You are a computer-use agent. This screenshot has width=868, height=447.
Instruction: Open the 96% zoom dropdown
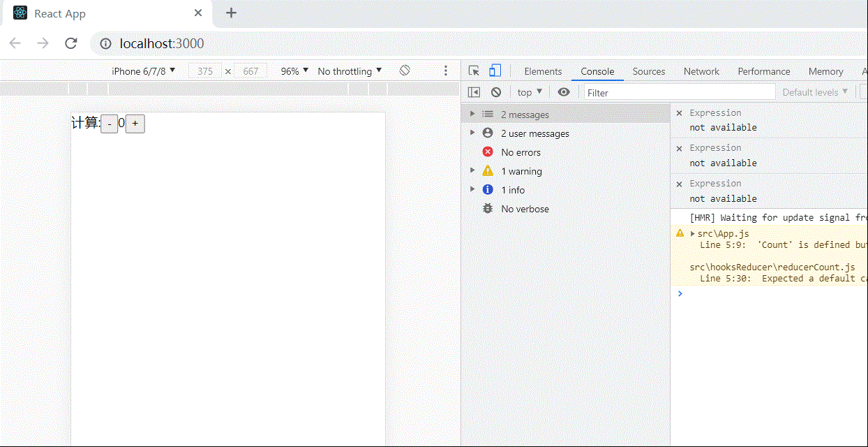pyautogui.click(x=294, y=71)
